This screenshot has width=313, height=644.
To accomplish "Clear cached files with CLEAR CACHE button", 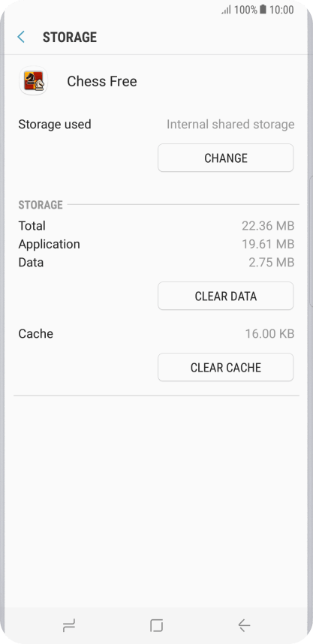I will tap(226, 367).
